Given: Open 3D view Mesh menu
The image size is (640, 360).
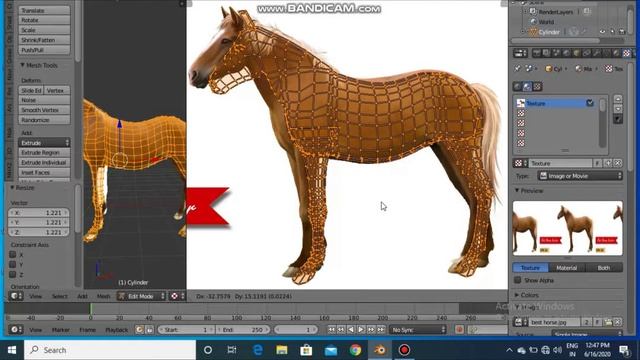Looking at the screenshot, I should coord(103,296).
